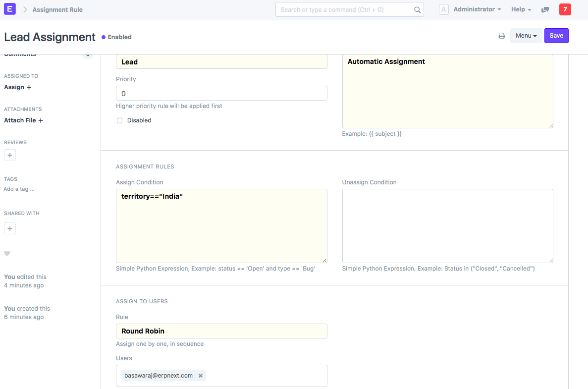This screenshot has width=588, height=389.
Task: Open the Rule select showing Round Robin
Action: click(x=221, y=331)
